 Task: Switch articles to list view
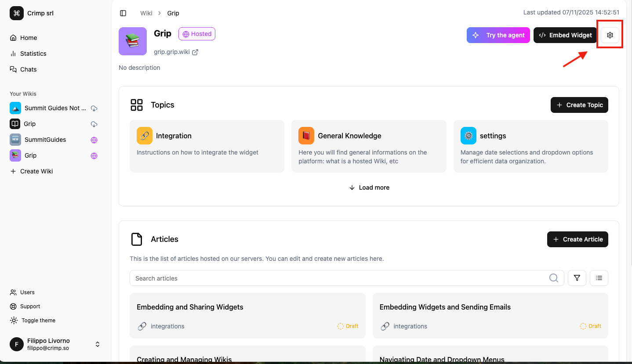(x=599, y=278)
